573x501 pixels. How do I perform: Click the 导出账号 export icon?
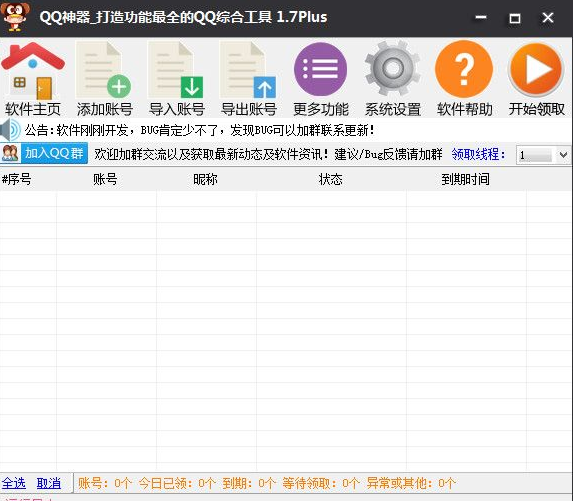(x=248, y=70)
